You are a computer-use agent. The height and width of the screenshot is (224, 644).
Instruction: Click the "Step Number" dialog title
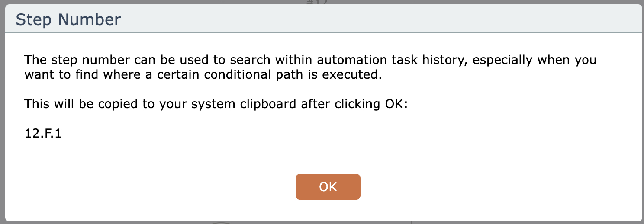coord(68,19)
